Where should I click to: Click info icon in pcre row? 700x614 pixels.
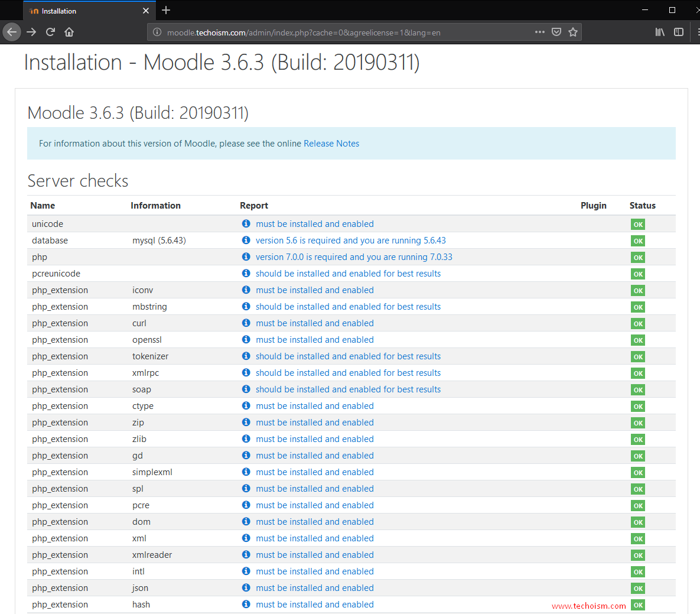246,505
